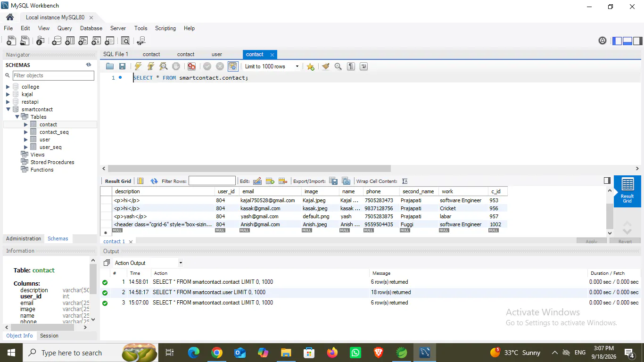The width and height of the screenshot is (644, 362).
Task: Toggle word wrap icon in editor
Action: pyautogui.click(x=363, y=66)
